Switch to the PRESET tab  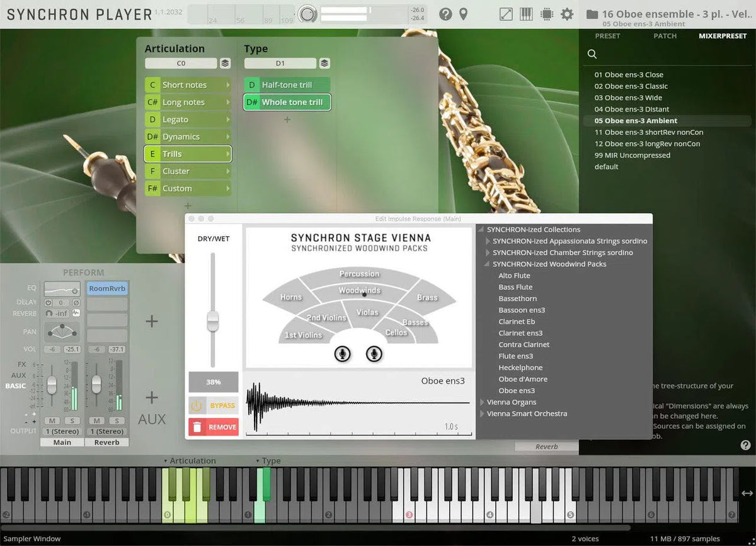point(607,36)
